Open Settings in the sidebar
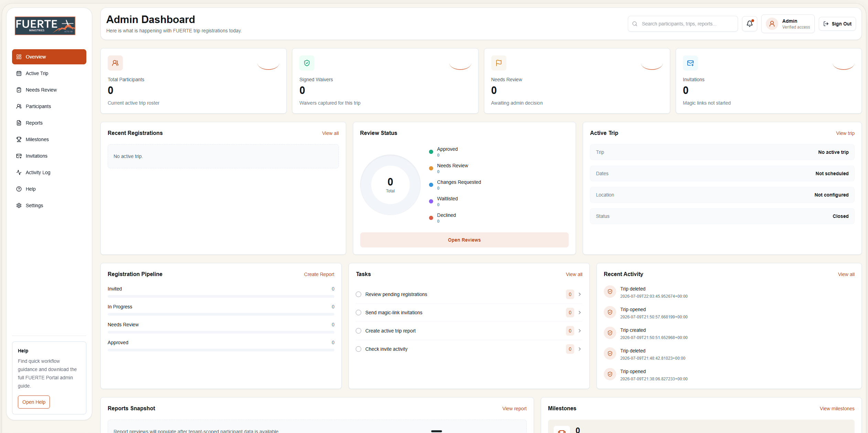868x433 pixels. 49,205
